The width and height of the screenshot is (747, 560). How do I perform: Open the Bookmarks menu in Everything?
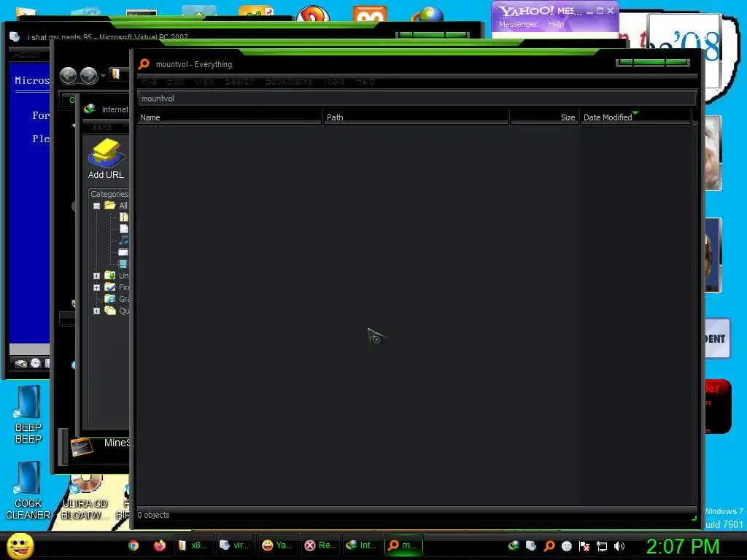point(289,82)
